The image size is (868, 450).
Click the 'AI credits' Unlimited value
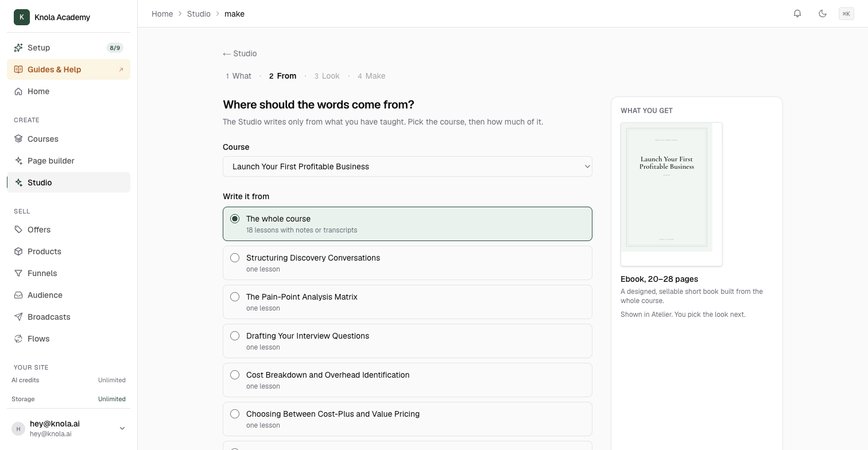tap(112, 380)
